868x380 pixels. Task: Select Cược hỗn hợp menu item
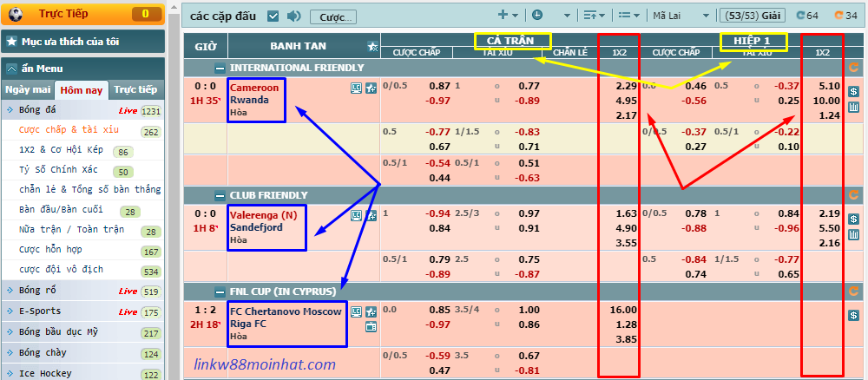click(x=50, y=250)
